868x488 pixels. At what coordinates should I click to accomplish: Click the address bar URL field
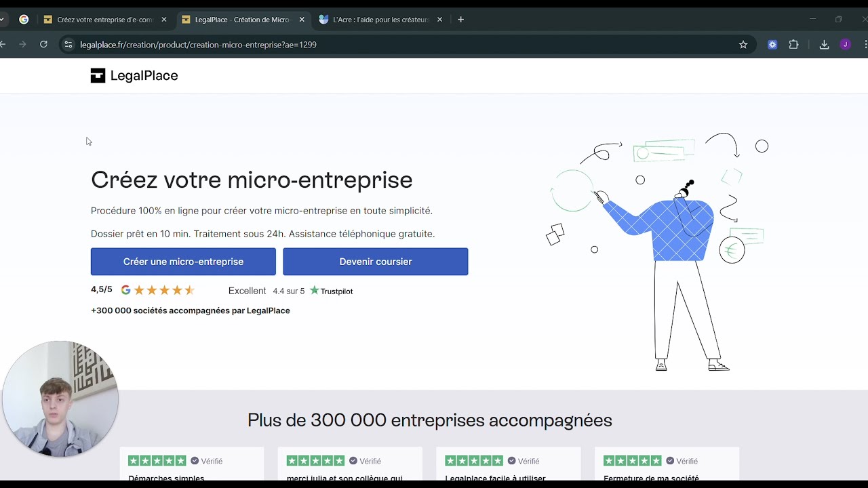(407, 45)
